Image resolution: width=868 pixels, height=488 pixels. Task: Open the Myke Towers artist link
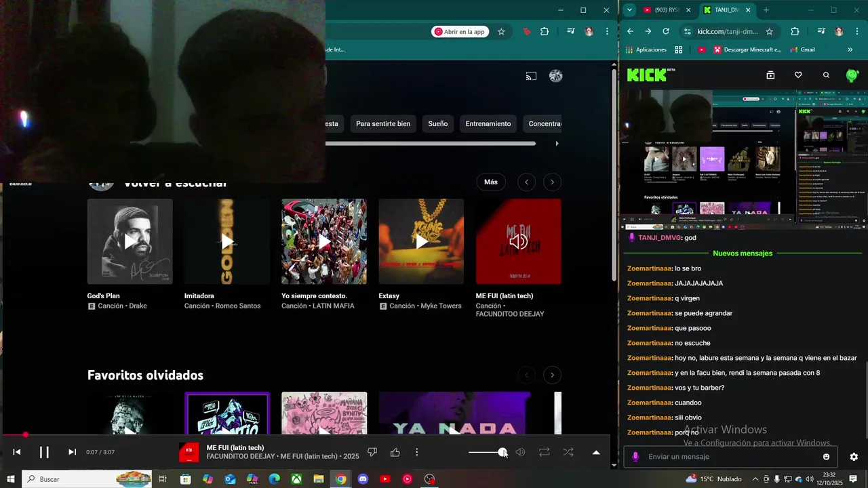click(x=440, y=306)
